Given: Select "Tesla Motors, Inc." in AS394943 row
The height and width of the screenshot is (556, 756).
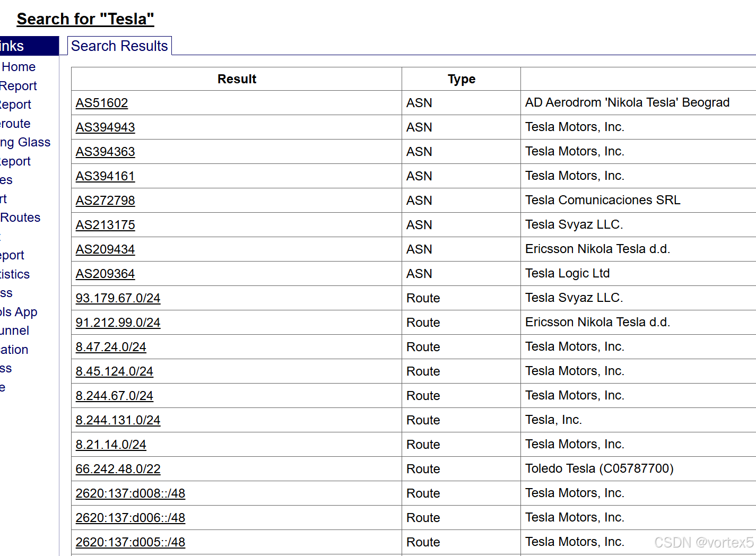Looking at the screenshot, I should (x=575, y=127).
